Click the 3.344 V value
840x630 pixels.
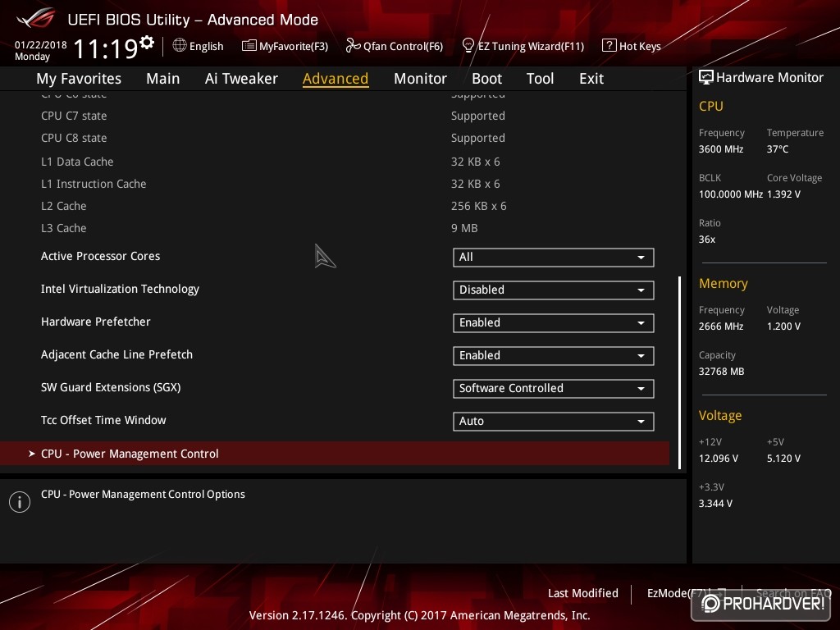pos(715,504)
